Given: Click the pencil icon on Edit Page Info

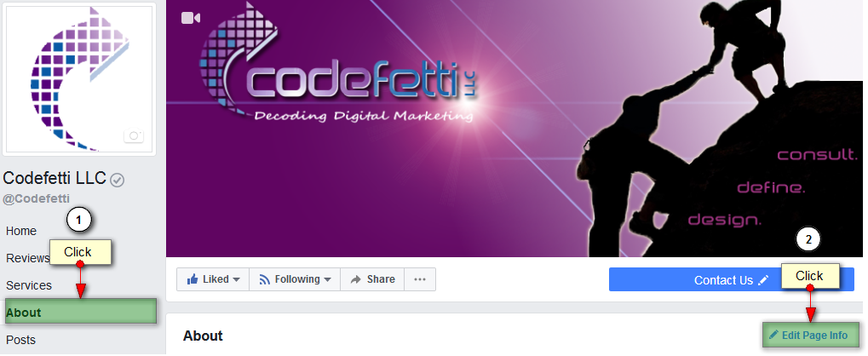Looking at the screenshot, I should point(774,335).
